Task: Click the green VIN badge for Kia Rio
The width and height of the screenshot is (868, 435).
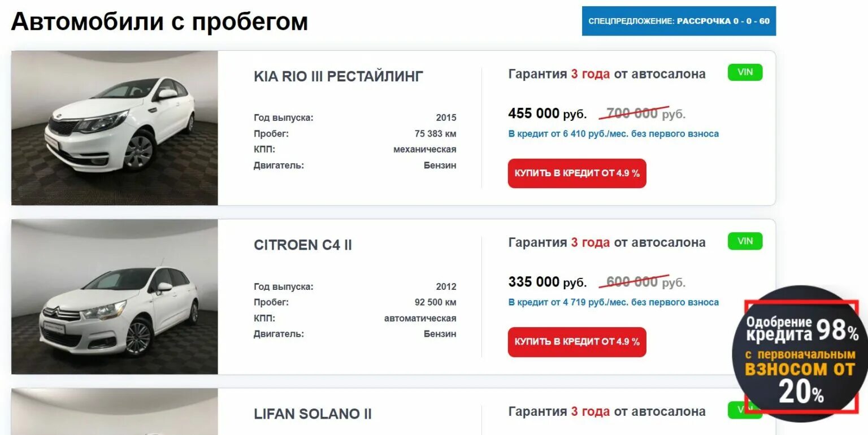Action: (x=745, y=72)
